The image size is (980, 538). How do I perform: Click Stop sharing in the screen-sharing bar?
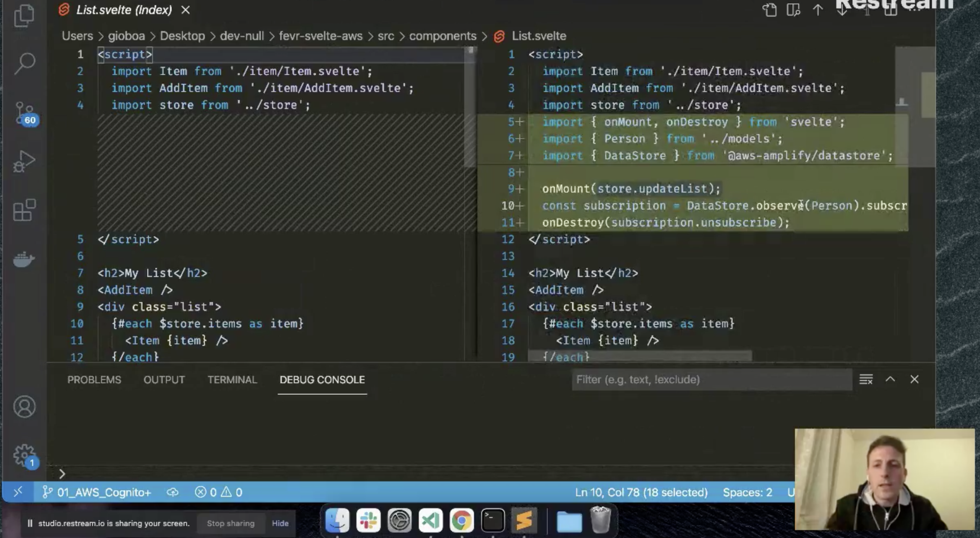click(231, 523)
